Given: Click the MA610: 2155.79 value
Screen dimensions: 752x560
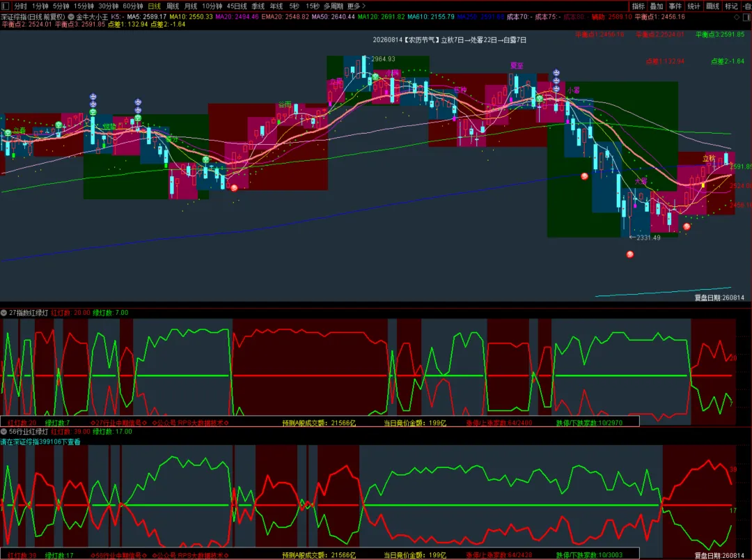Looking at the screenshot, I should [431, 17].
